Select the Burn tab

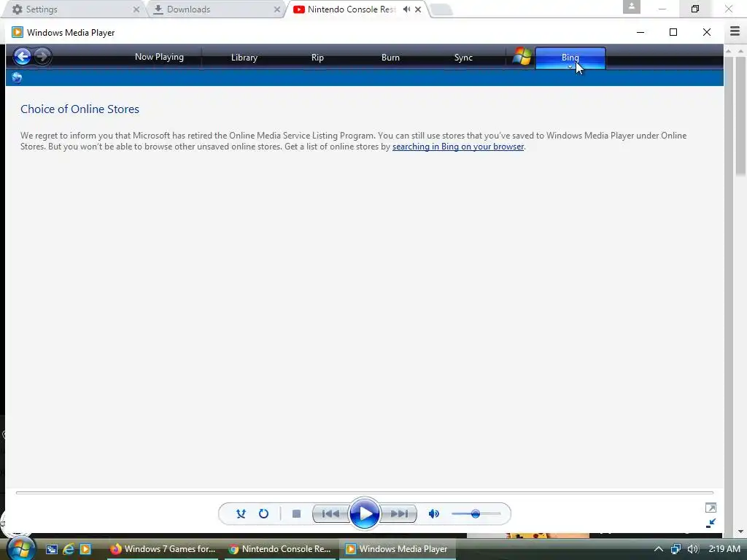390,57
